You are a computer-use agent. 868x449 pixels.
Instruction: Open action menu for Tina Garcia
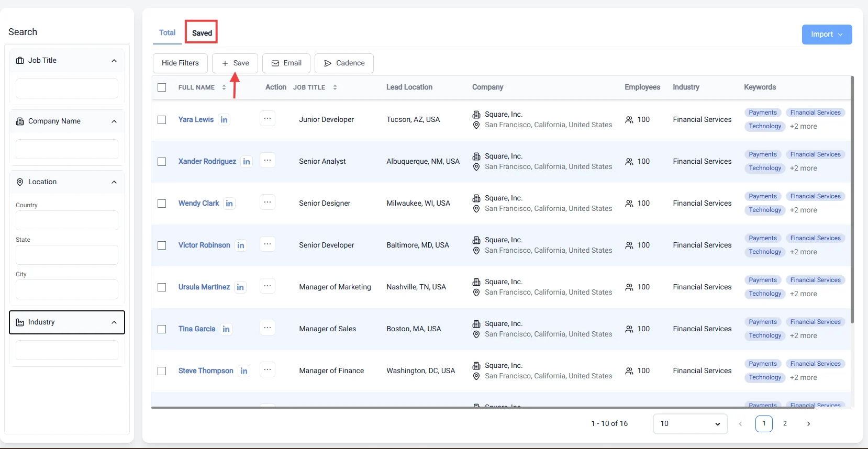click(268, 328)
